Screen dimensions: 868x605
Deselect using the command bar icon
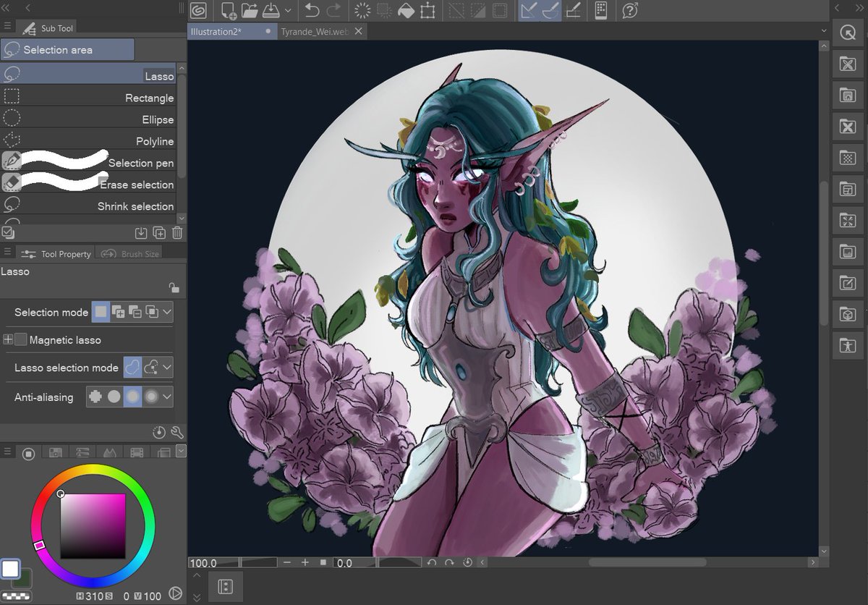pyautogui.click(x=456, y=11)
